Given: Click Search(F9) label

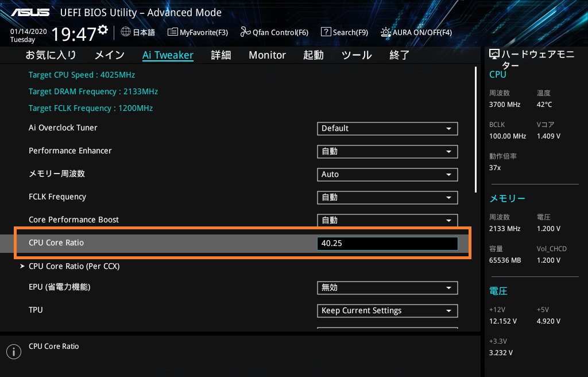Looking at the screenshot, I should point(350,32).
